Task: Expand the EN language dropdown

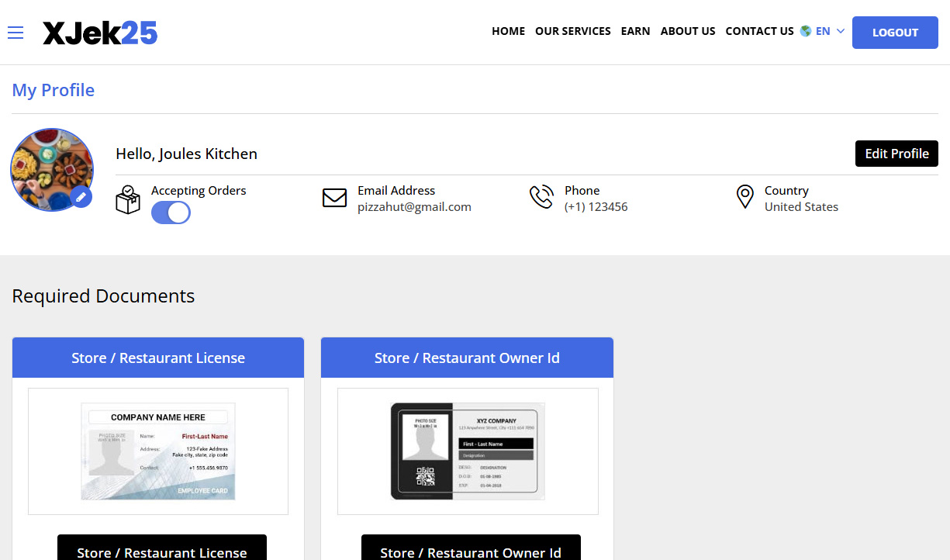Action: (x=822, y=32)
